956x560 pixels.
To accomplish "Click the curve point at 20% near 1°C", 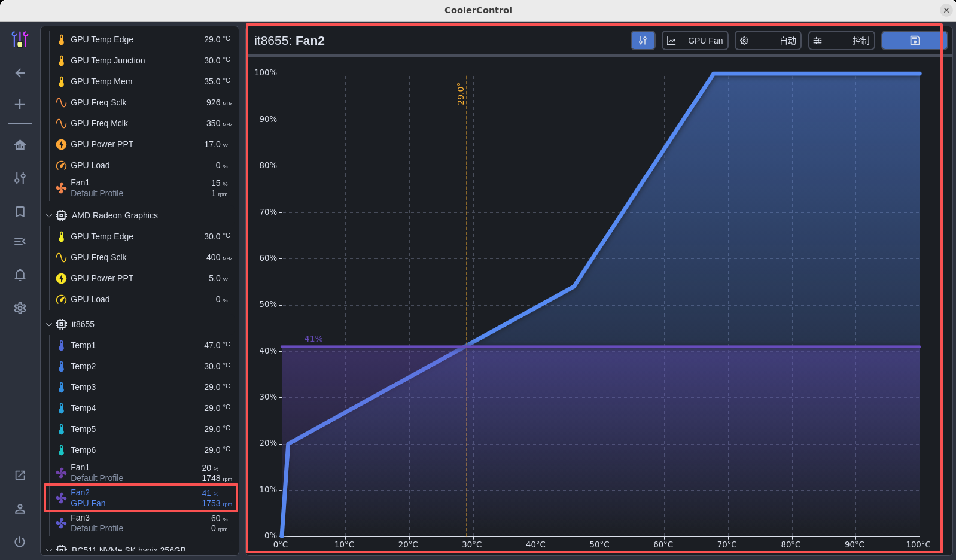I will (x=288, y=443).
